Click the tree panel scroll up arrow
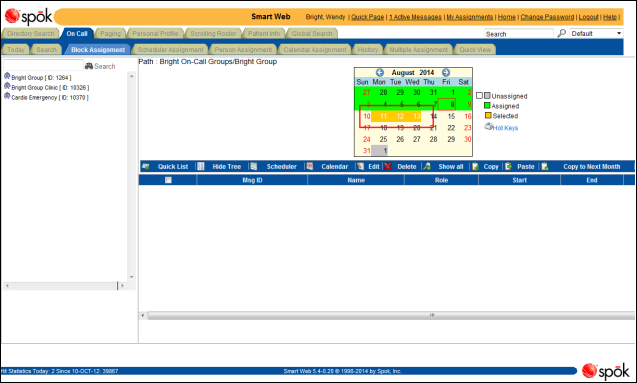The height and width of the screenshot is (383, 637). 132,76
